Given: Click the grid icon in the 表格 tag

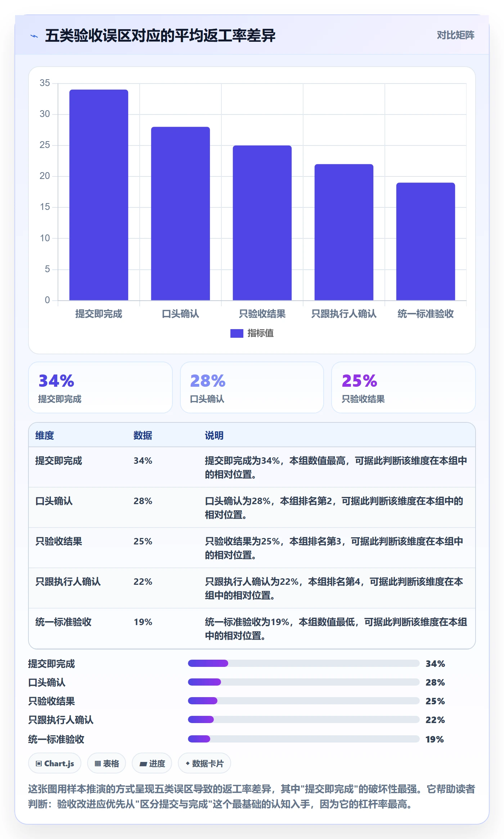Looking at the screenshot, I should point(98,763).
